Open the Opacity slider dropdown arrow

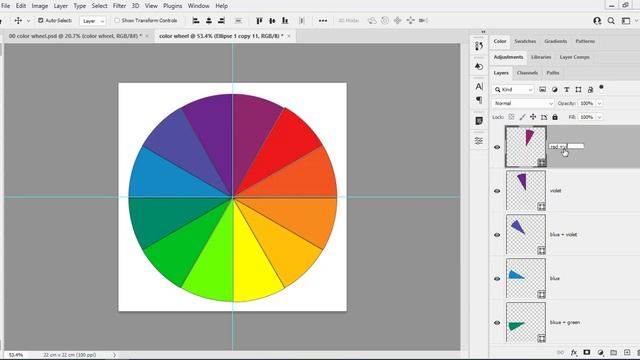tap(599, 104)
